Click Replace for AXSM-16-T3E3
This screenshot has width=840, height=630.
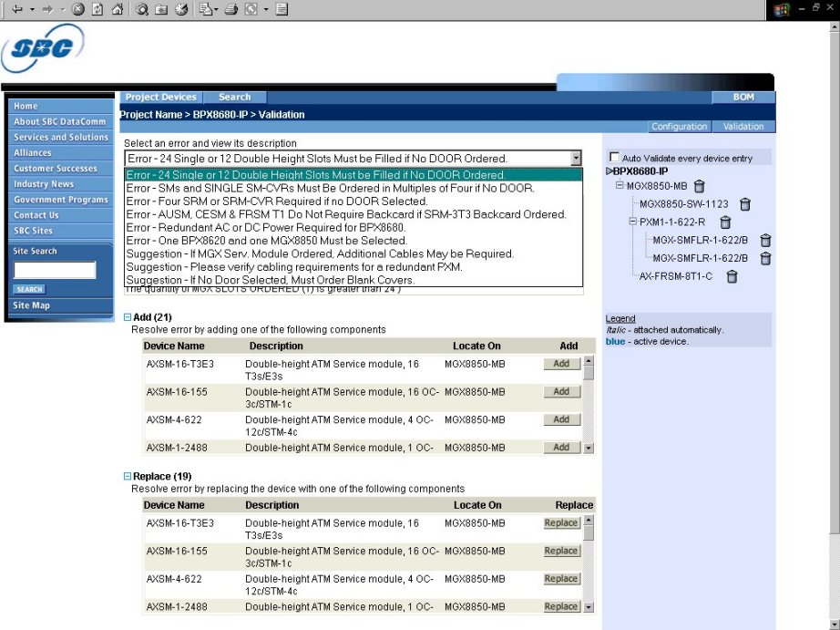pyautogui.click(x=562, y=522)
